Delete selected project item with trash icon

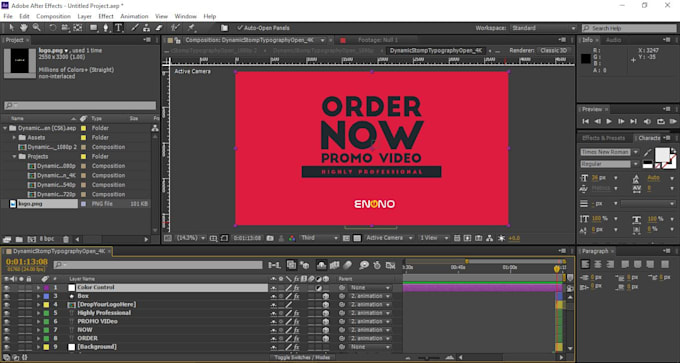[66, 239]
